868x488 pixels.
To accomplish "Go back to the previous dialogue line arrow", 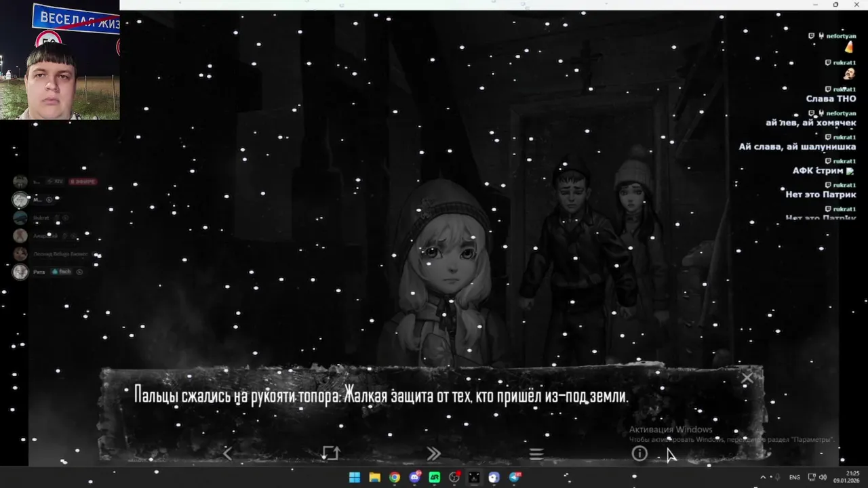I will click(x=227, y=453).
